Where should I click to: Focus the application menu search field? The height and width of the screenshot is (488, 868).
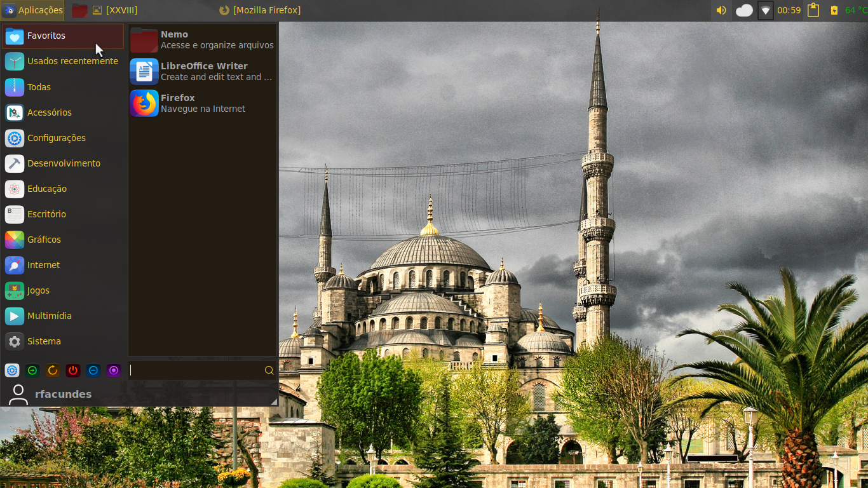[x=202, y=370]
